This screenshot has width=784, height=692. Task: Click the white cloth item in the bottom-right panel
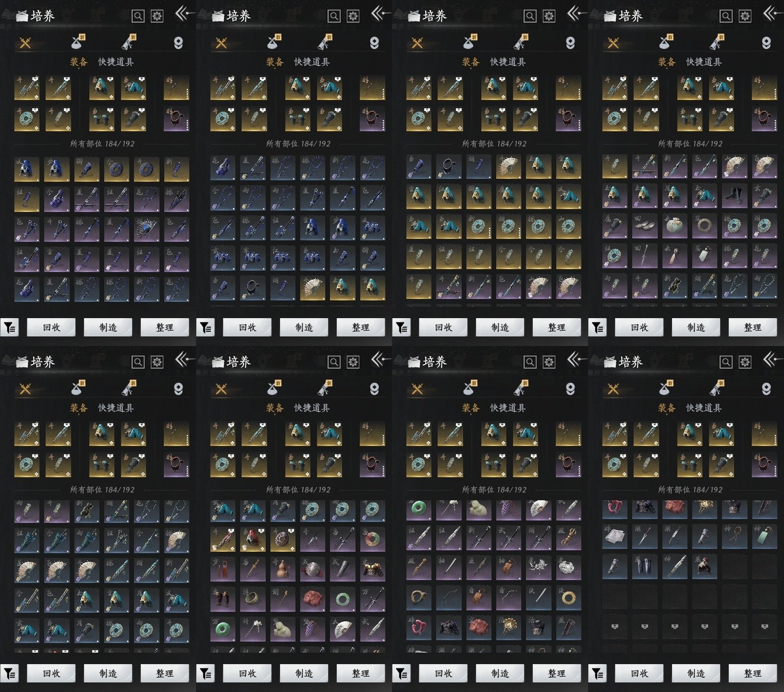614,537
